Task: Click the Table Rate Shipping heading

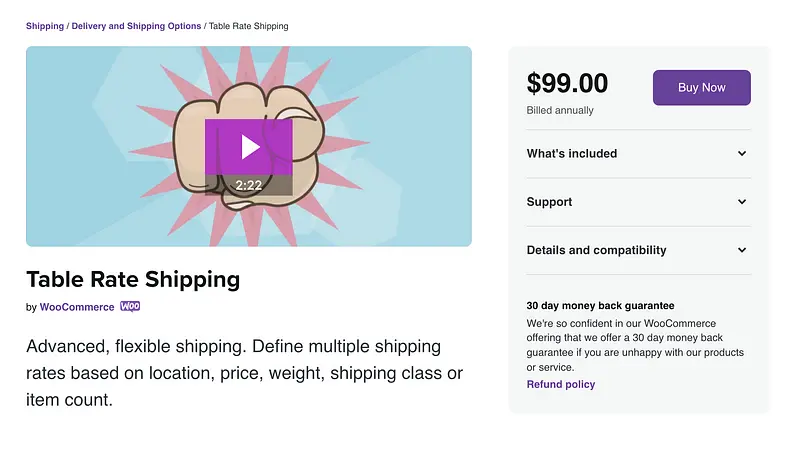Action: click(133, 279)
